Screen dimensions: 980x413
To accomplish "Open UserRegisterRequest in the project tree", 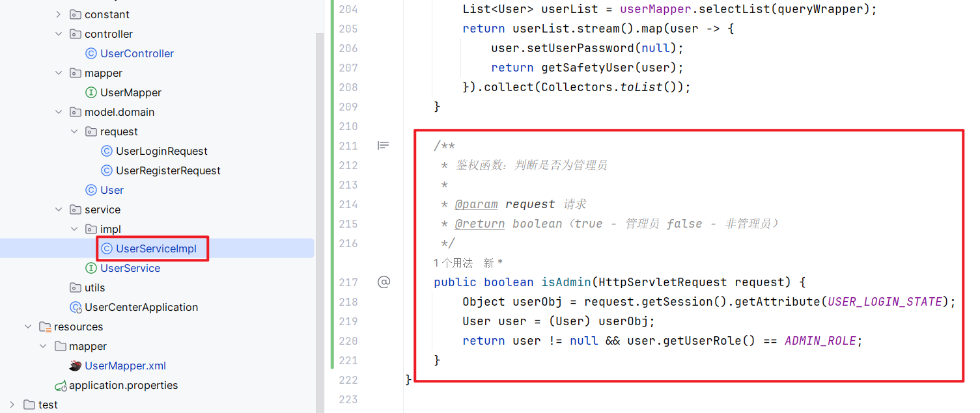I will coord(167,170).
